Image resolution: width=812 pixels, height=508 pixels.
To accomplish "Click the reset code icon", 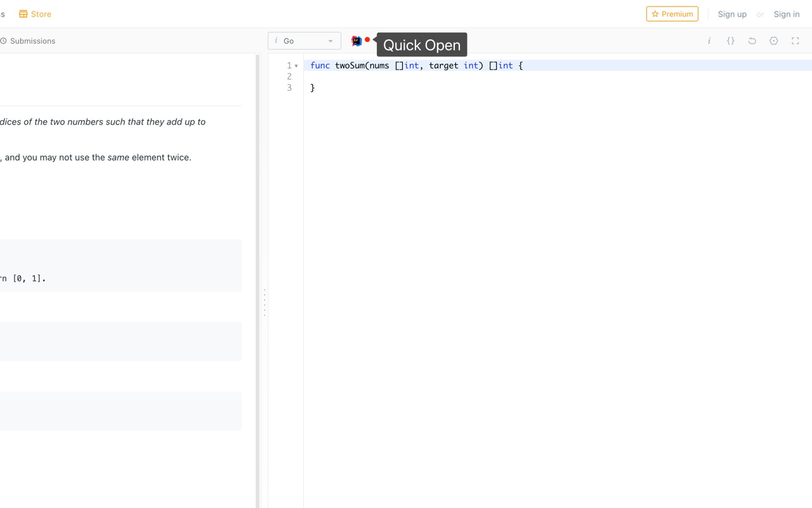I will pyautogui.click(x=752, y=41).
